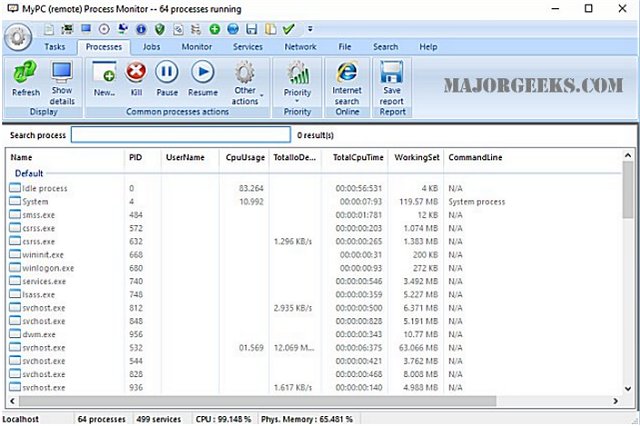The width and height of the screenshot is (640, 426).
Task: Select svchost.exe with PID 812
Action: [314, 308]
